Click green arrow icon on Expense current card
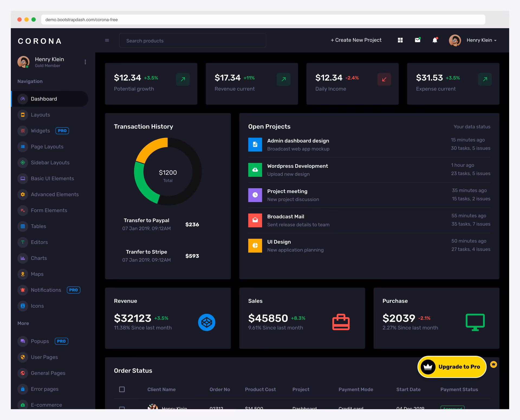Image resolution: width=520 pixels, height=420 pixels. coord(485,79)
